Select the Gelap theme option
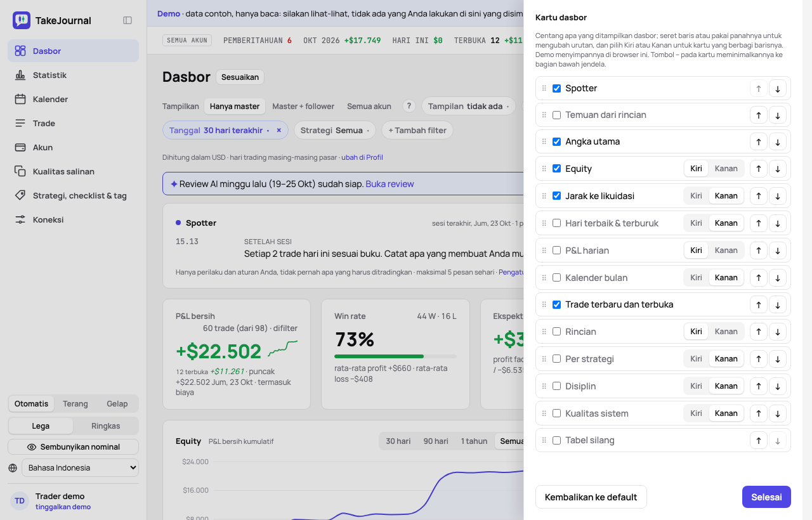 point(117,404)
